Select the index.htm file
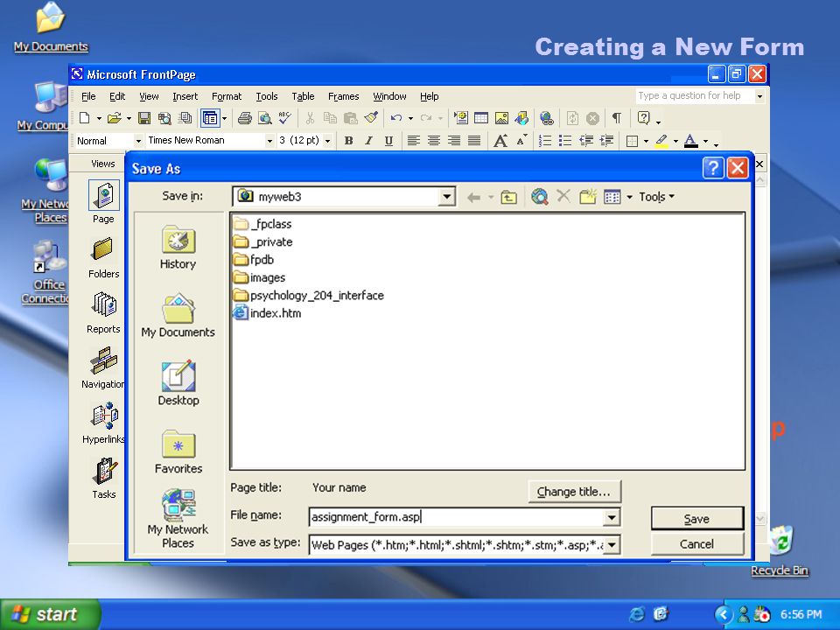Viewport: 840px width, 630px height. point(268,313)
